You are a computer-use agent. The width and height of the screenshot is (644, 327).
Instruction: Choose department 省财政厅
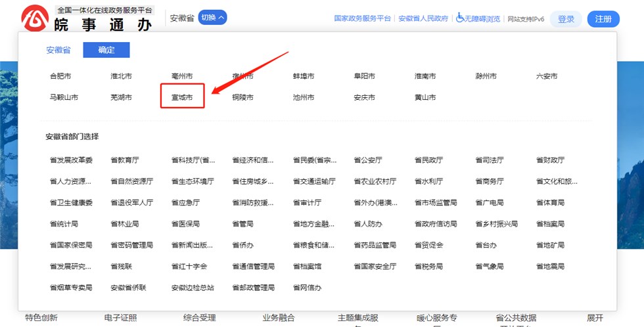551,160
